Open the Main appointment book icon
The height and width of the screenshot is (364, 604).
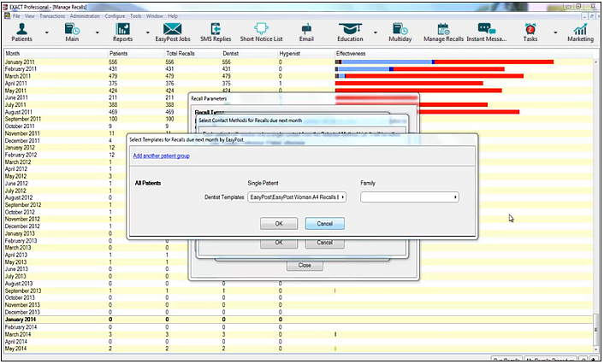72,32
